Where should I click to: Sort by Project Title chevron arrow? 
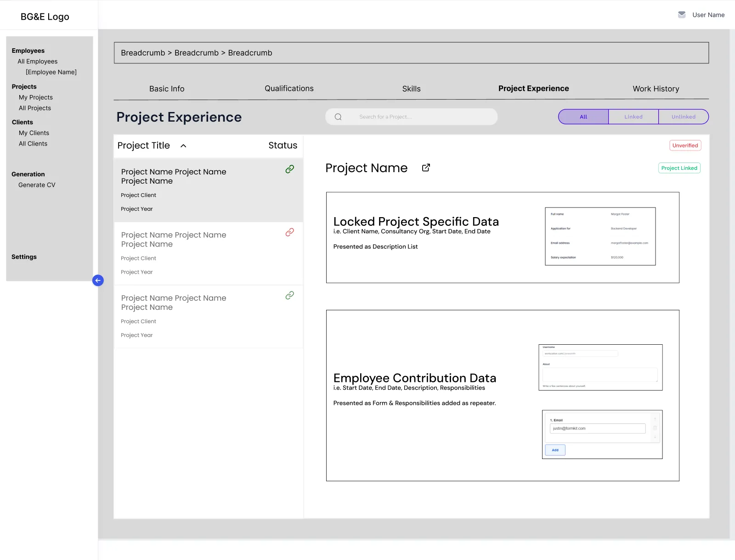coord(183,146)
